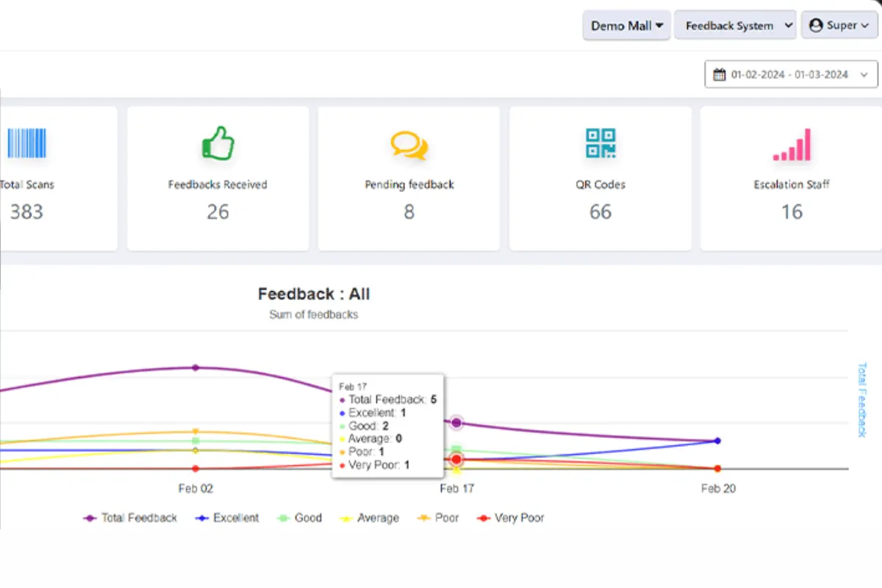Click the vertical Total Feedback axis title
This screenshot has height=588, width=882.
point(863,400)
